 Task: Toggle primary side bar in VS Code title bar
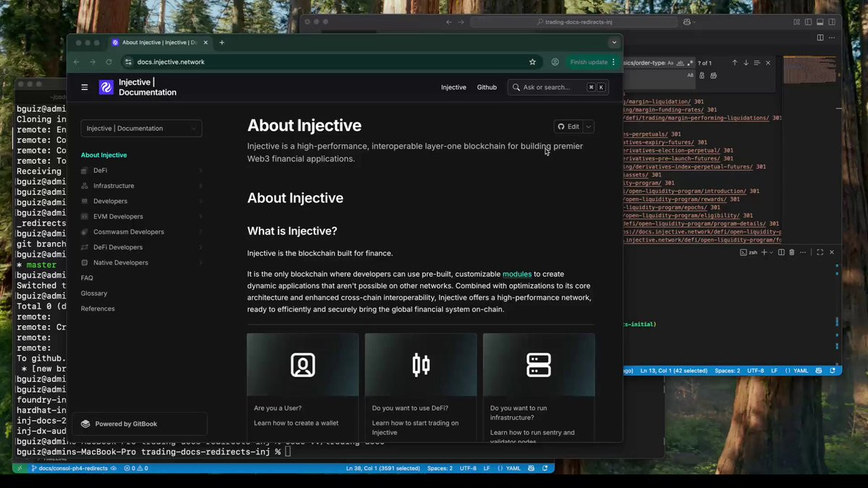809,22
